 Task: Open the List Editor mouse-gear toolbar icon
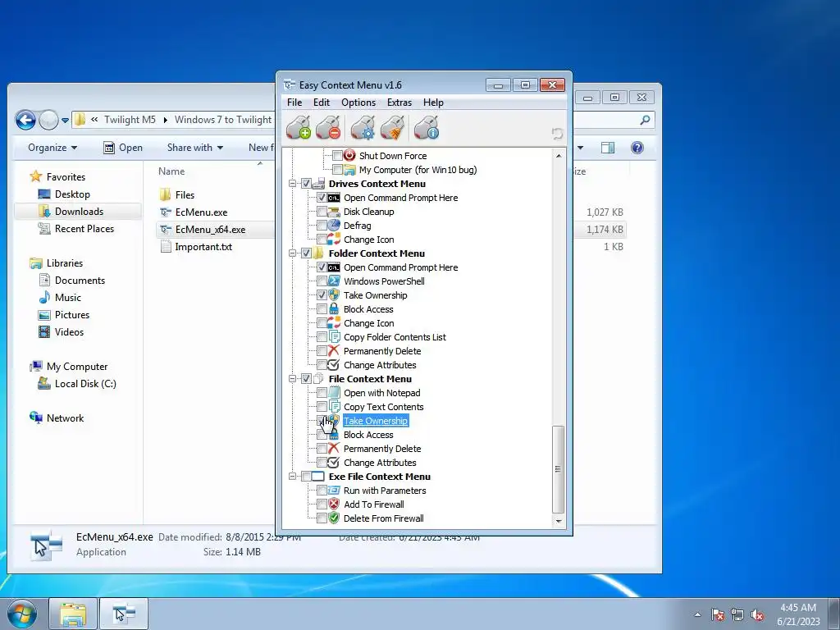(363, 127)
